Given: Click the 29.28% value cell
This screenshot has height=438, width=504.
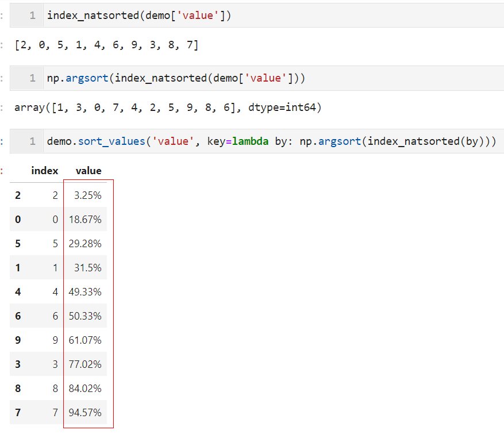Looking at the screenshot, I should 85,244.
